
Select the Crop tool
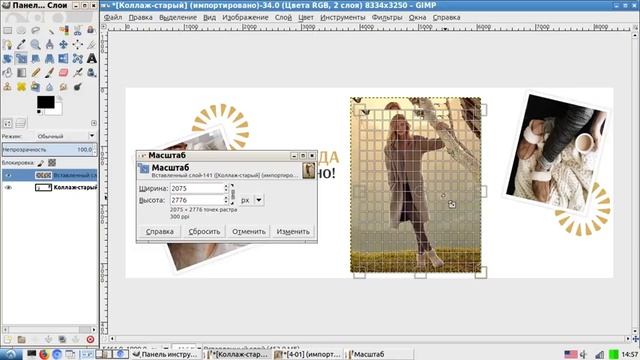pyautogui.click(x=91, y=44)
